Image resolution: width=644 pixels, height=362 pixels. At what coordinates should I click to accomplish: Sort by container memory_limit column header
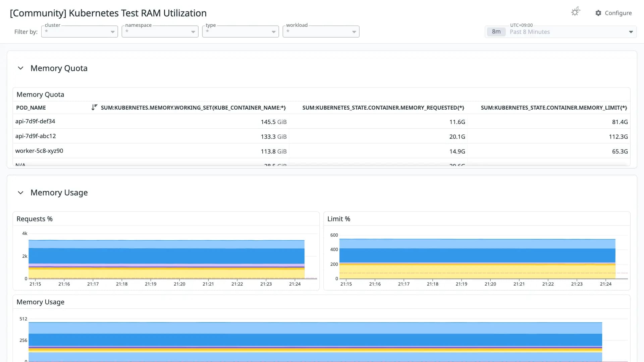coord(554,108)
